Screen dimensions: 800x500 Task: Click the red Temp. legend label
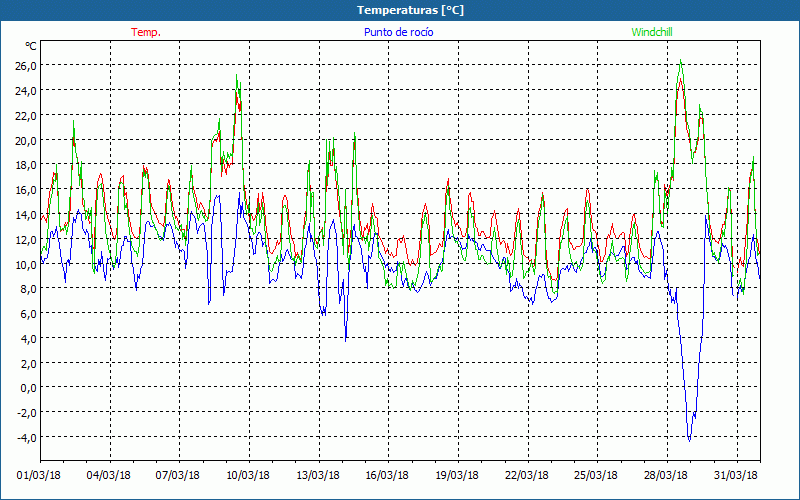[x=146, y=32]
